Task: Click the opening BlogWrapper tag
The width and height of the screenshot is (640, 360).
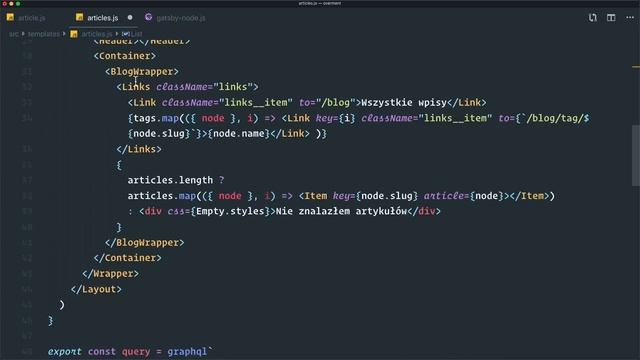Action: click(142, 71)
